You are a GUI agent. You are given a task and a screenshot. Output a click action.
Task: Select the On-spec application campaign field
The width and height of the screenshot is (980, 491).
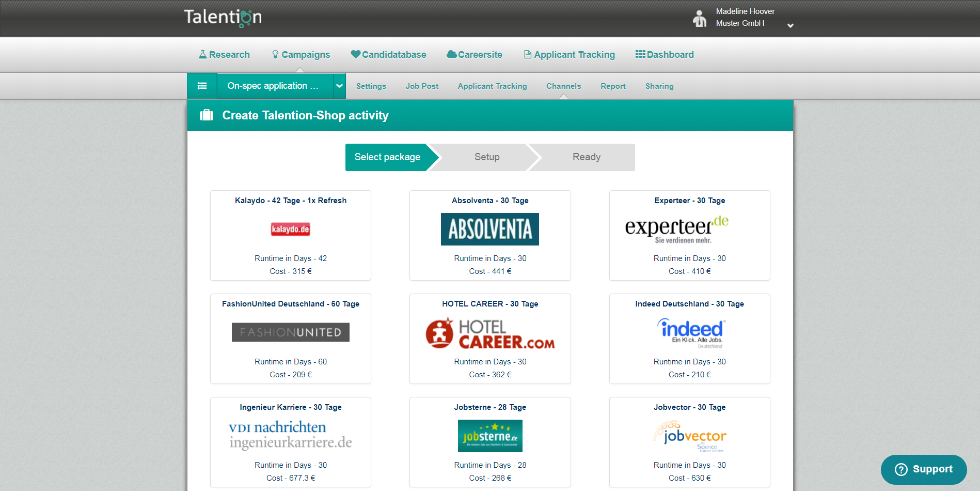coord(275,86)
